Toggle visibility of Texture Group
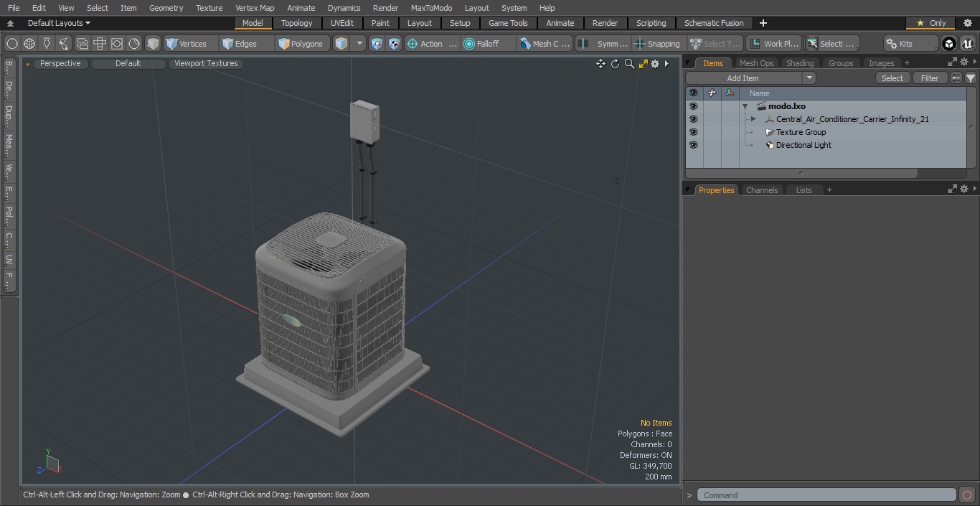980x506 pixels. pos(693,132)
